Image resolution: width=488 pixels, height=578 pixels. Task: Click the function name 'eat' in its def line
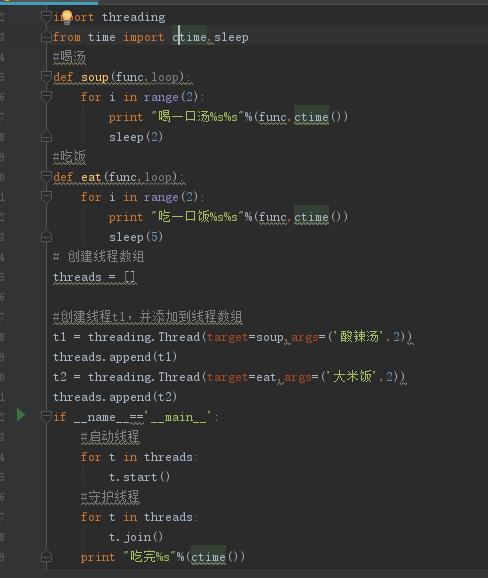[91, 177]
